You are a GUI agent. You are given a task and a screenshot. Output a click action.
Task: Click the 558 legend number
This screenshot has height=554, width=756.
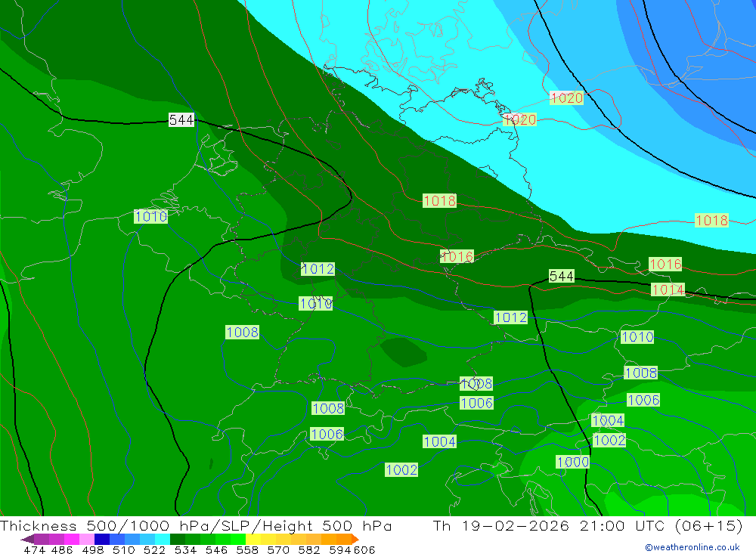tap(247, 549)
